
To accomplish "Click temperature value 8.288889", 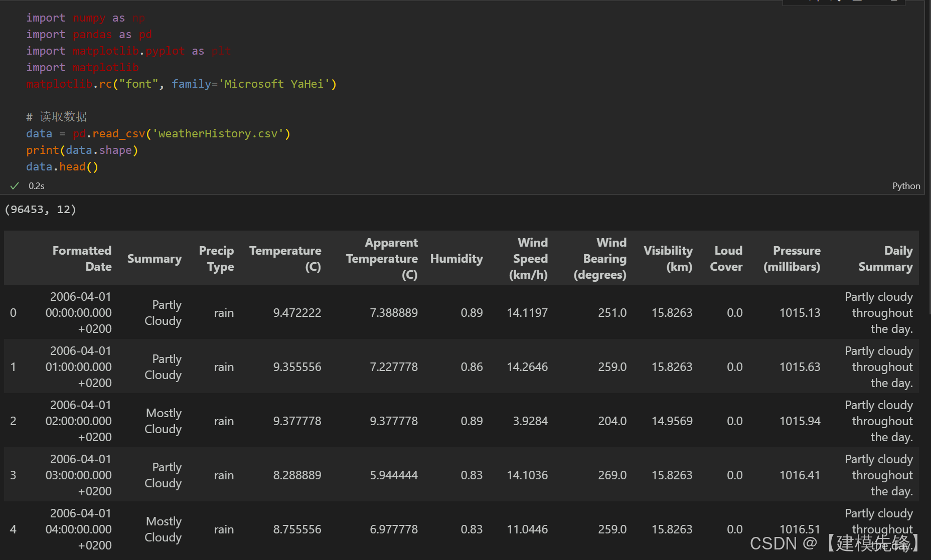I will click(x=297, y=475).
